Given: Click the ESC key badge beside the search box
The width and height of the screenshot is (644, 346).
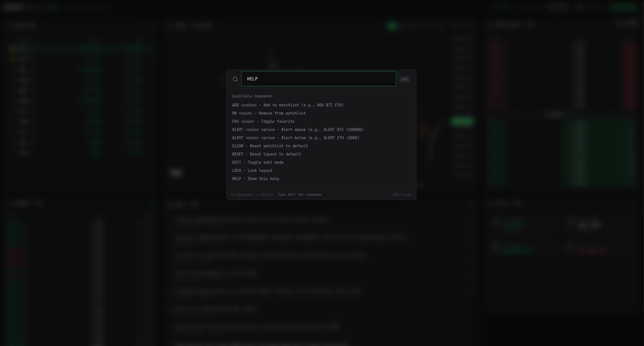Looking at the screenshot, I should [x=405, y=79].
